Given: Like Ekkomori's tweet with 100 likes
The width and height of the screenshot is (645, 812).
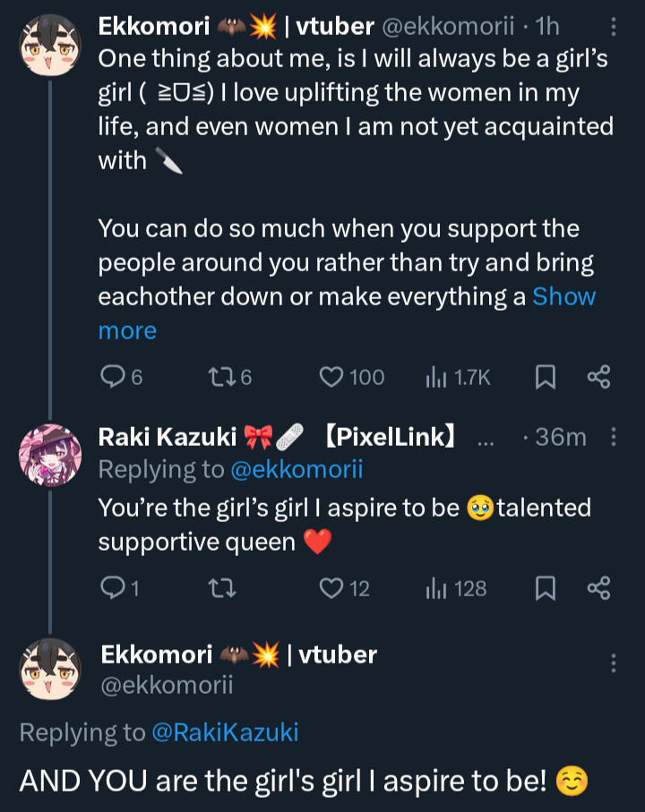Looking at the screenshot, I should click(x=332, y=378).
